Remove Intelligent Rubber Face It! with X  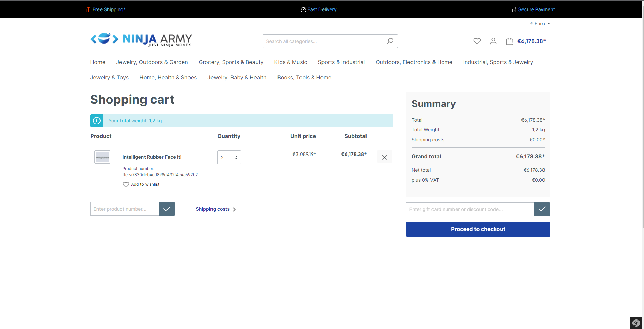(x=384, y=157)
